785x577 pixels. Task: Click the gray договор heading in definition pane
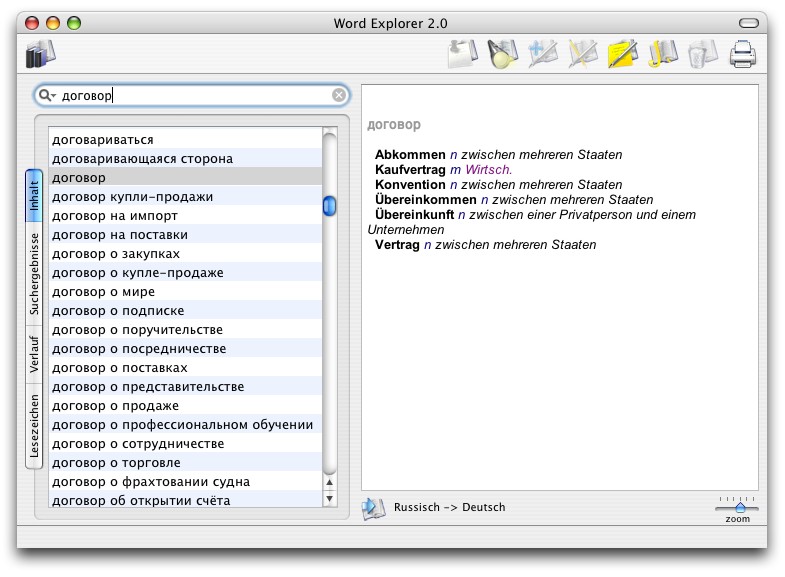[394, 125]
